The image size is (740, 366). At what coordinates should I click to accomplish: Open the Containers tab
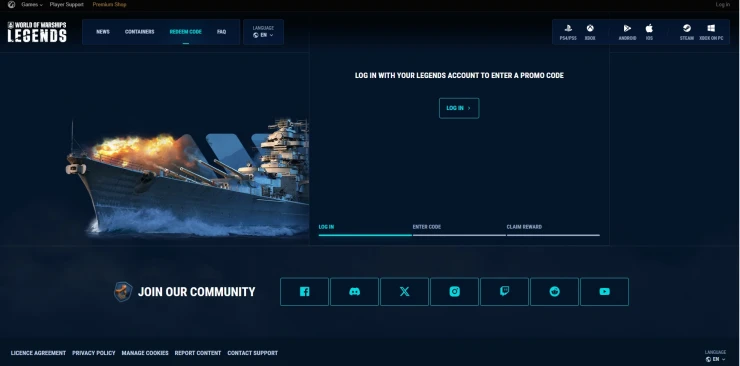click(140, 32)
